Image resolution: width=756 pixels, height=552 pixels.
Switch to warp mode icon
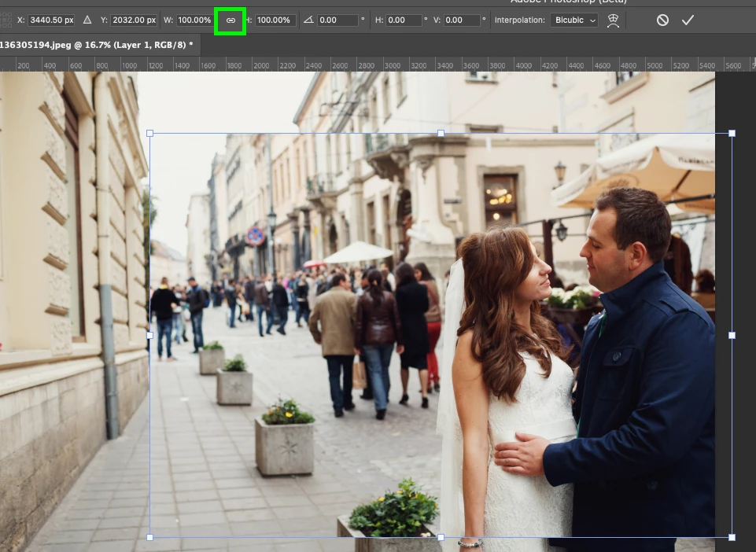click(x=613, y=20)
